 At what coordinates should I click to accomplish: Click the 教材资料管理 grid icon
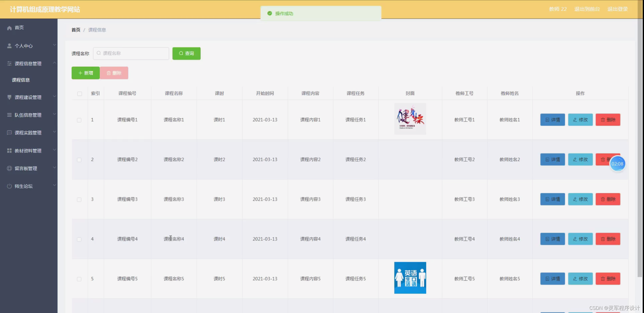point(9,151)
